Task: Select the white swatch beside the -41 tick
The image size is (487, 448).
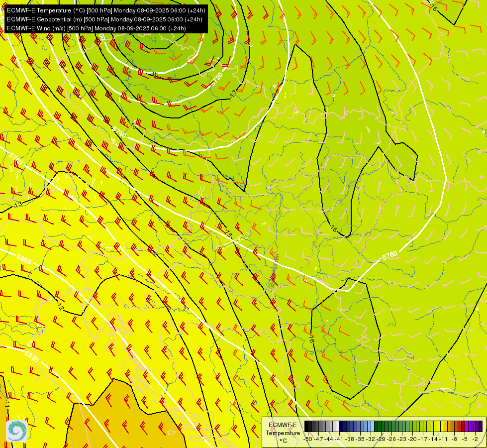Action: click(x=338, y=426)
